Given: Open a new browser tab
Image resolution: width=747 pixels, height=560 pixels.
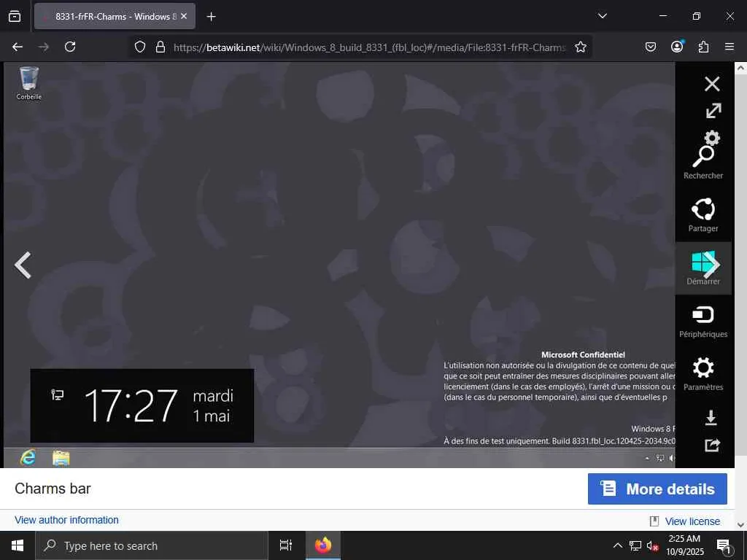Looking at the screenshot, I should [x=211, y=17].
